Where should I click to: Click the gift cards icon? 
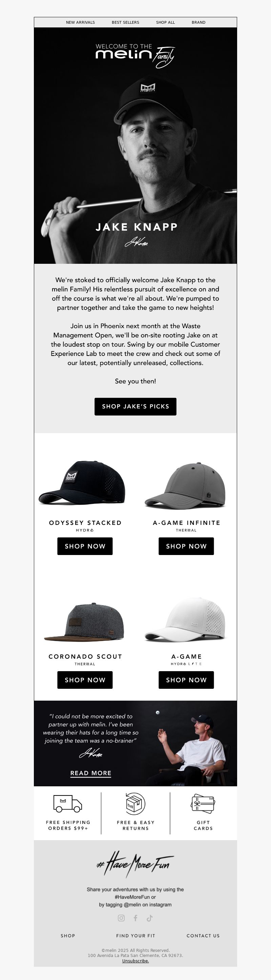tap(203, 804)
